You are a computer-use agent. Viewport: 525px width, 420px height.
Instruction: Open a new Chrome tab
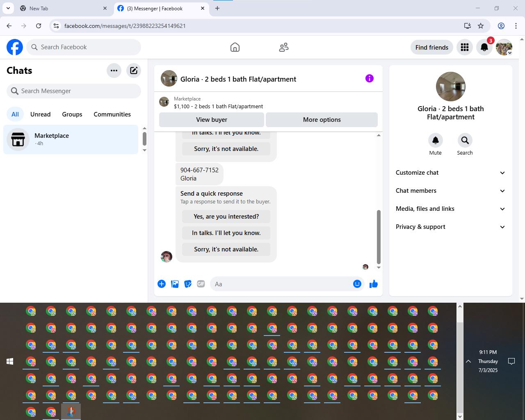tap(217, 8)
